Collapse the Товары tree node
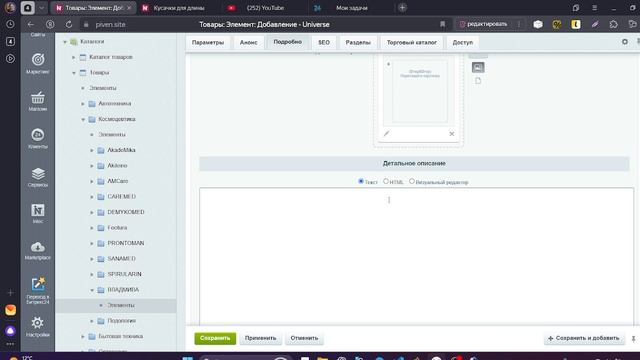 click(74, 73)
